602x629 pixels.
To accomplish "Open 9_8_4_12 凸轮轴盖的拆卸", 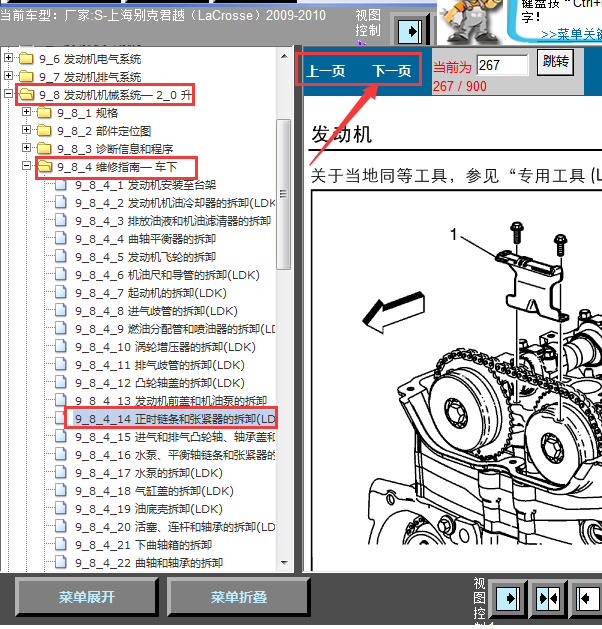I will pyautogui.click(x=160, y=383).
